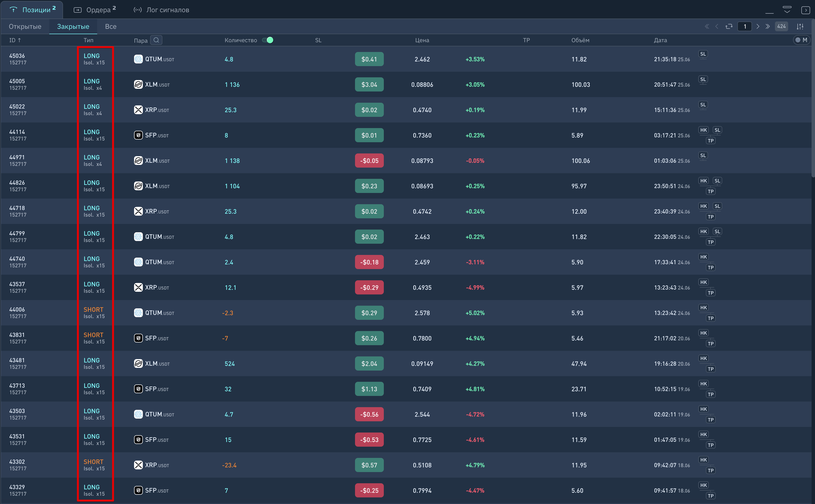Click the SL badge on position 45036
Image resolution: width=815 pixels, height=504 pixels.
pos(703,54)
